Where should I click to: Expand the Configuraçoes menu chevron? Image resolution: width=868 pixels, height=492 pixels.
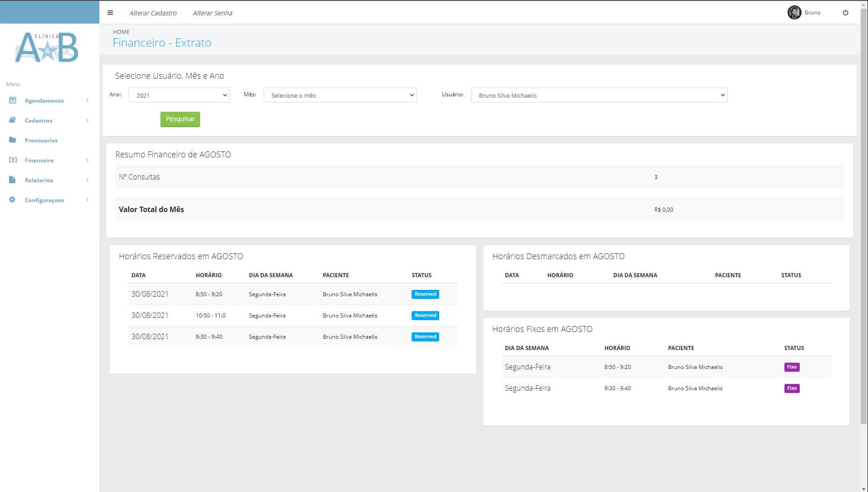tap(87, 200)
